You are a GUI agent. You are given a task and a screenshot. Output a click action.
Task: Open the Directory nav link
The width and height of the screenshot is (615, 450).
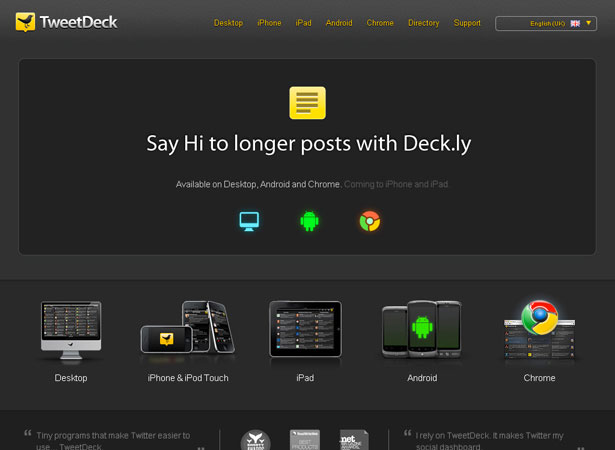[424, 23]
